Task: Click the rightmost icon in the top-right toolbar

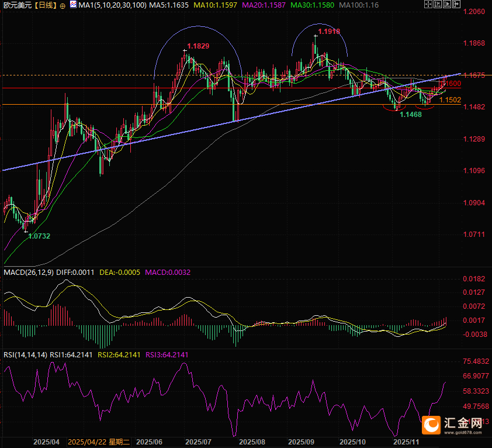Action: [x=457, y=5]
